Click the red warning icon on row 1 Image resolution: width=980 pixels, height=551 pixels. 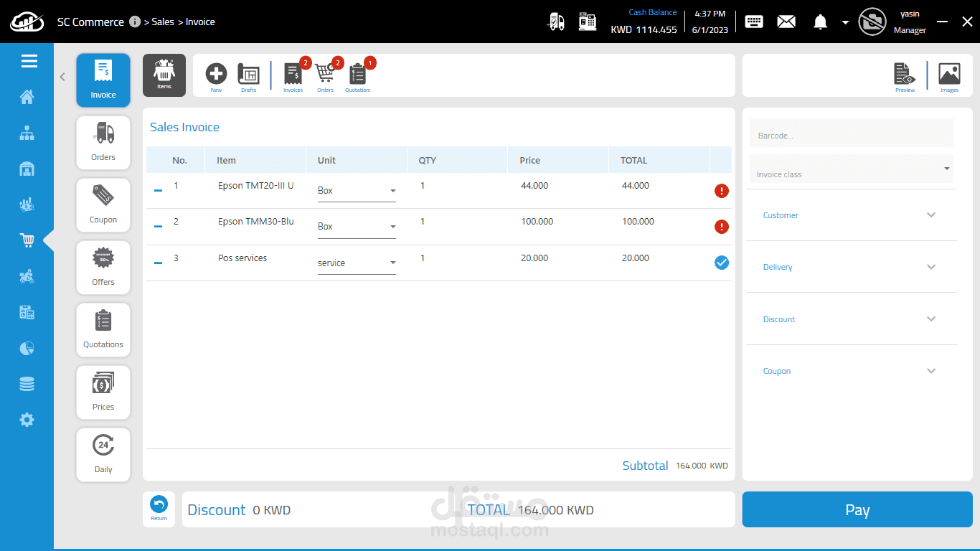tap(721, 191)
